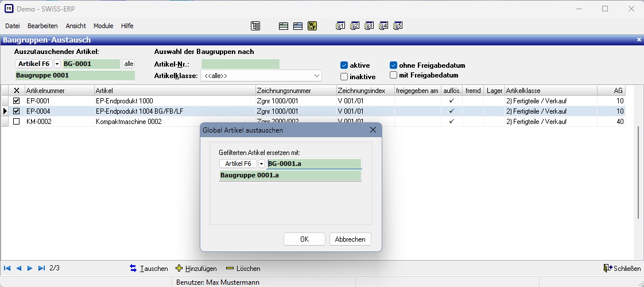
Task: Click the green window layout toolbar icon
Action: coord(283,26)
